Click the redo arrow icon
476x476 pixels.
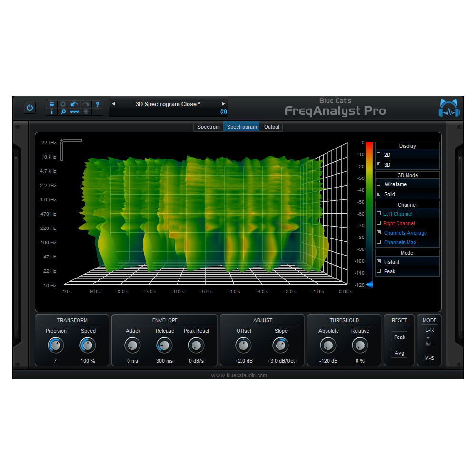click(x=85, y=104)
